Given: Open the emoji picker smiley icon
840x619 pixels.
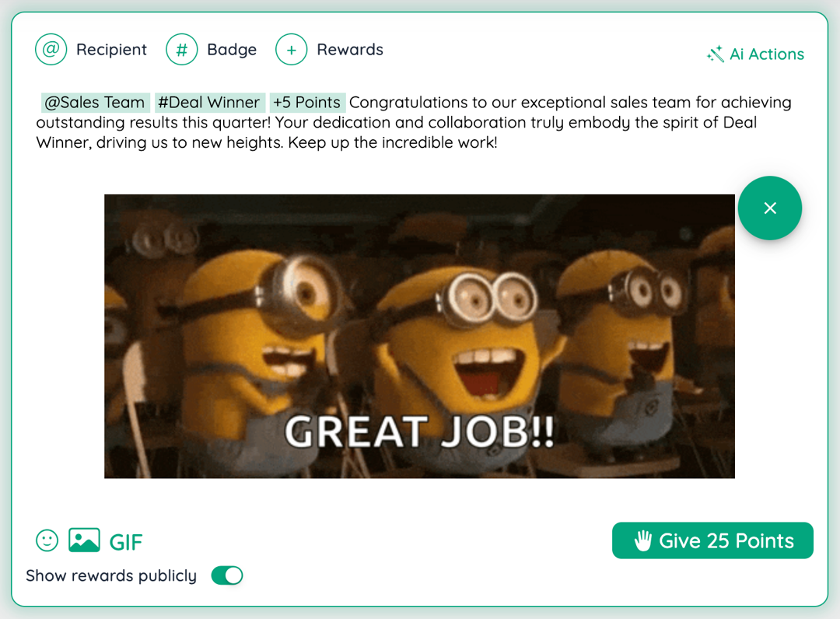Looking at the screenshot, I should [x=47, y=540].
